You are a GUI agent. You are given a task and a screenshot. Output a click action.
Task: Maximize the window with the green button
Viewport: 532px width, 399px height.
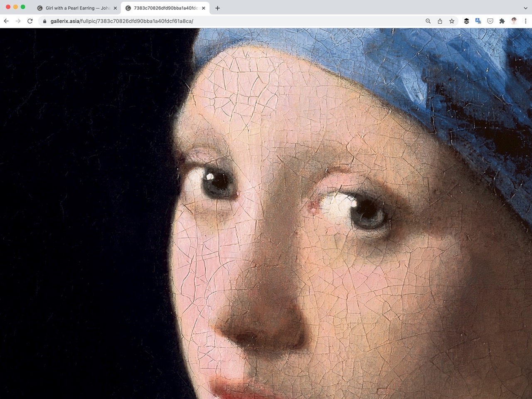(23, 7)
